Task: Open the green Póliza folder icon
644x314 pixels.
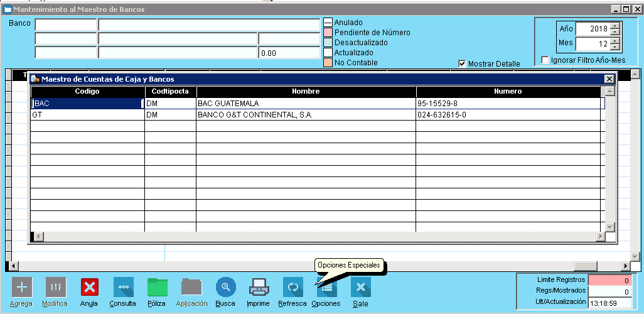Action: pos(157,287)
